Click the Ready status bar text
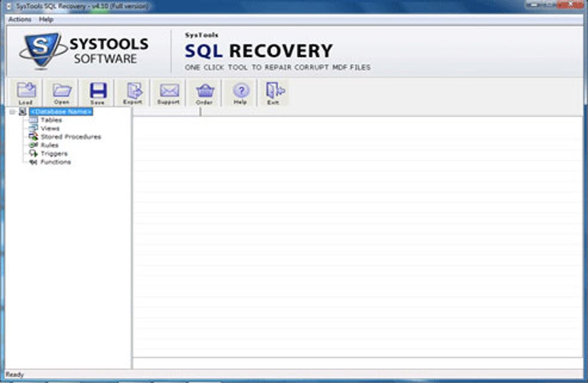The width and height of the screenshot is (588, 383). (14, 374)
